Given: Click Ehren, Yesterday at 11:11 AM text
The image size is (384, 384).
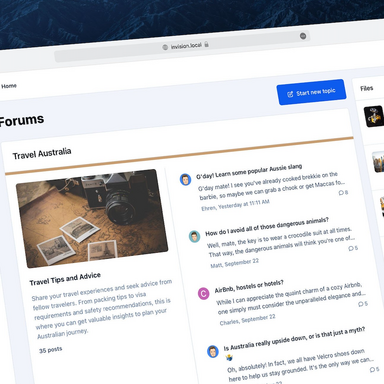Looking at the screenshot, I should (x=235, y=205).
